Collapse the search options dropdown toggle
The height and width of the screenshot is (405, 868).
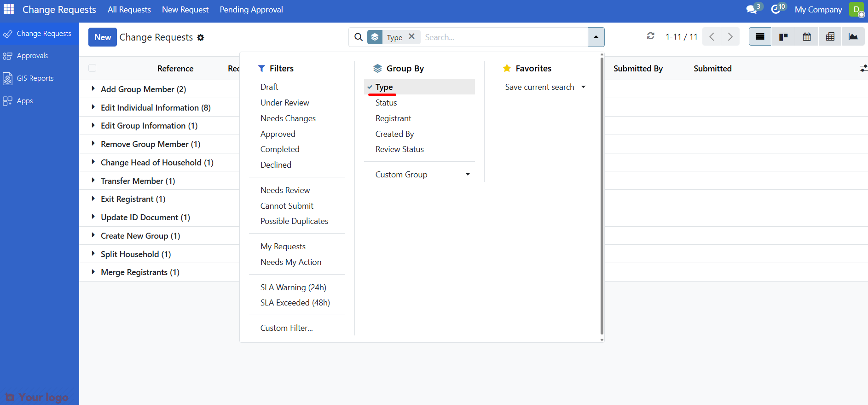coord(596,37)
